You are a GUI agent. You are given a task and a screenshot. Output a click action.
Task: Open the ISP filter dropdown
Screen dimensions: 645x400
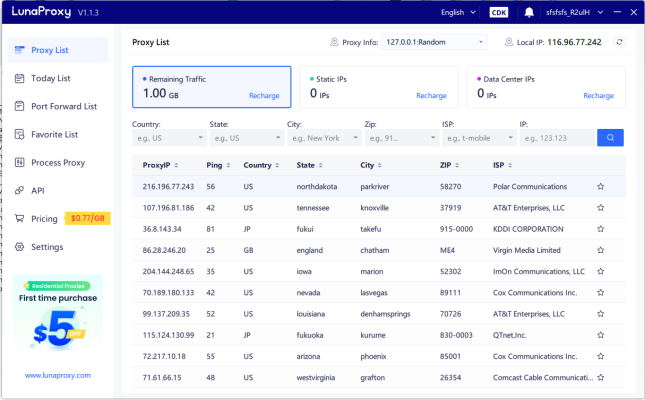(479, 138)
